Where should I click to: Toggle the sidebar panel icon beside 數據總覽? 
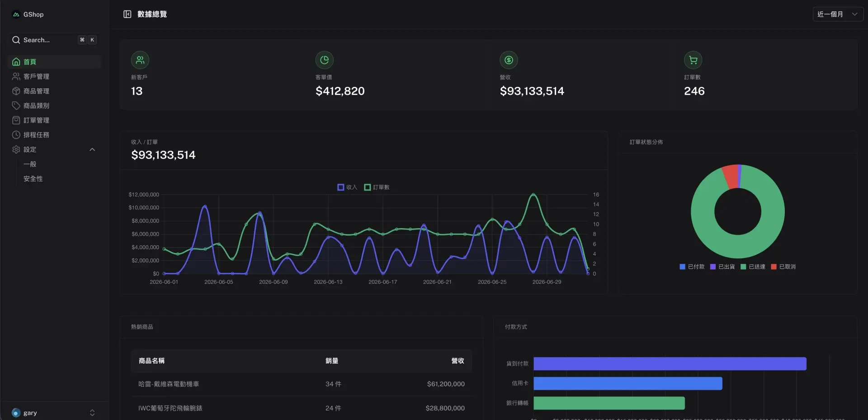pyautogui.click(x=127, y=14)
